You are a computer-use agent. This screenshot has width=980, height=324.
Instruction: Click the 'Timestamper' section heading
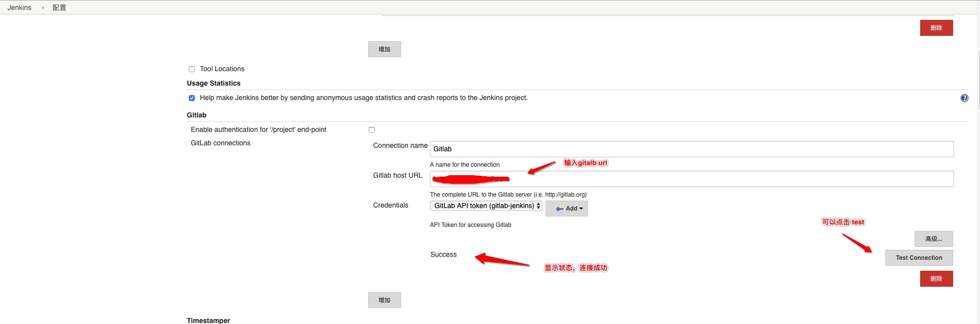[208, 321]
